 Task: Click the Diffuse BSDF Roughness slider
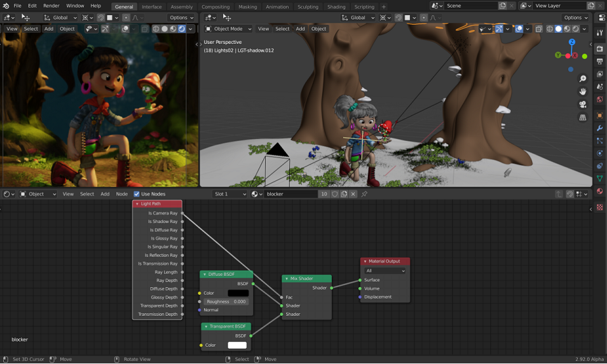point(226,302)
